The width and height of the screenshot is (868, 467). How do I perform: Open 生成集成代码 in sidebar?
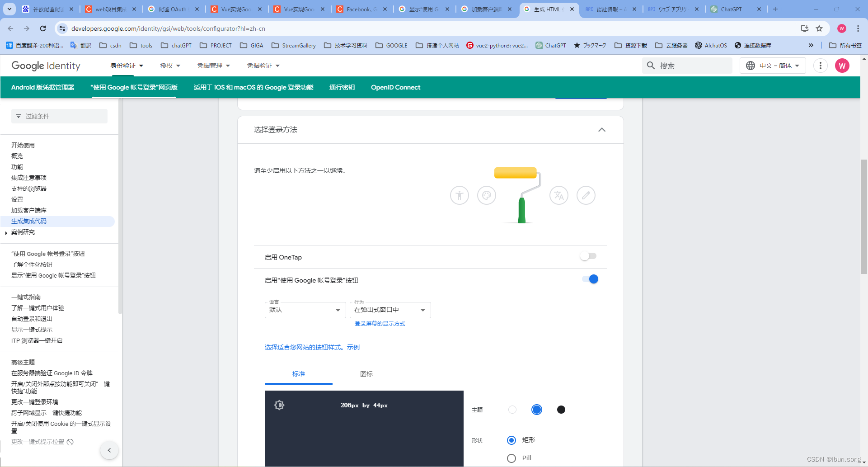[29, 221]
